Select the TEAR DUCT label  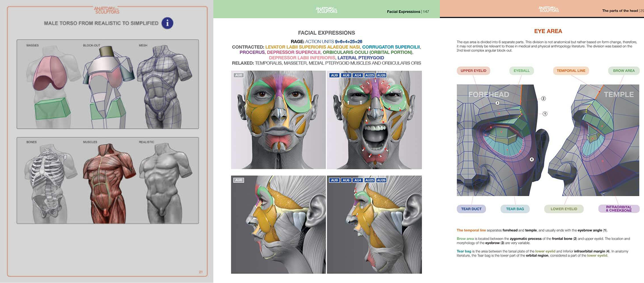tap(471, 209)
